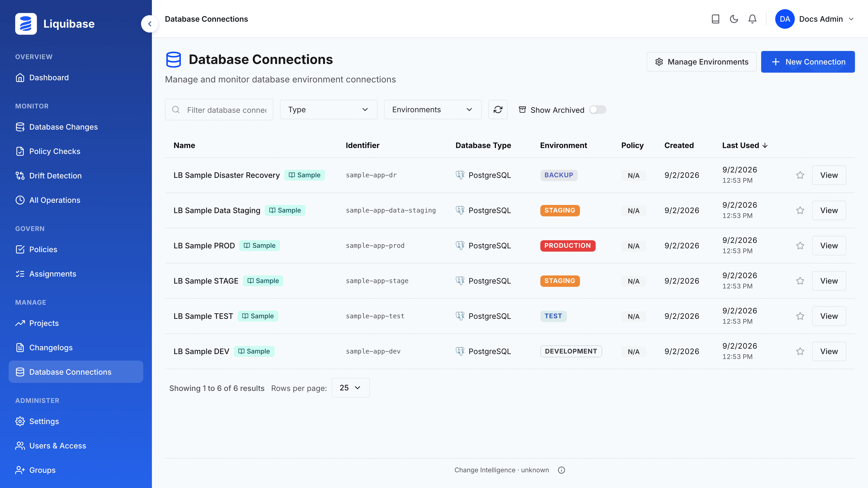Open All Operations page
The image size is (868, 488).
point(76,200)
